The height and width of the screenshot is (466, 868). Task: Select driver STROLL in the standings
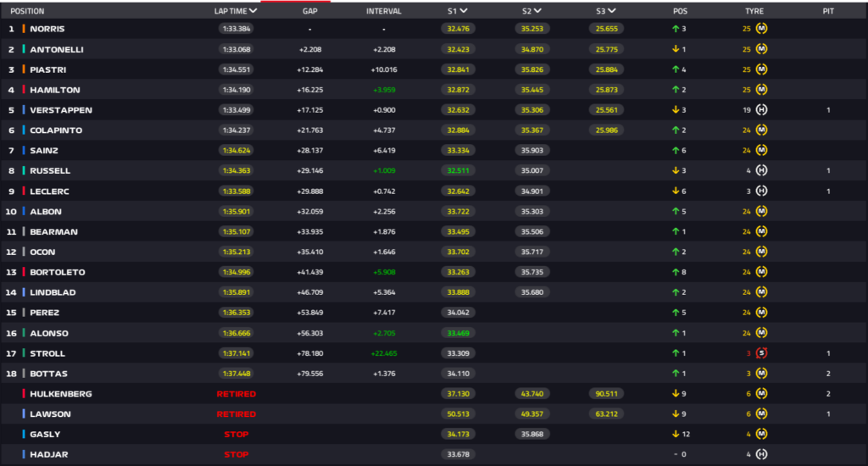click(x=47, y=353)
